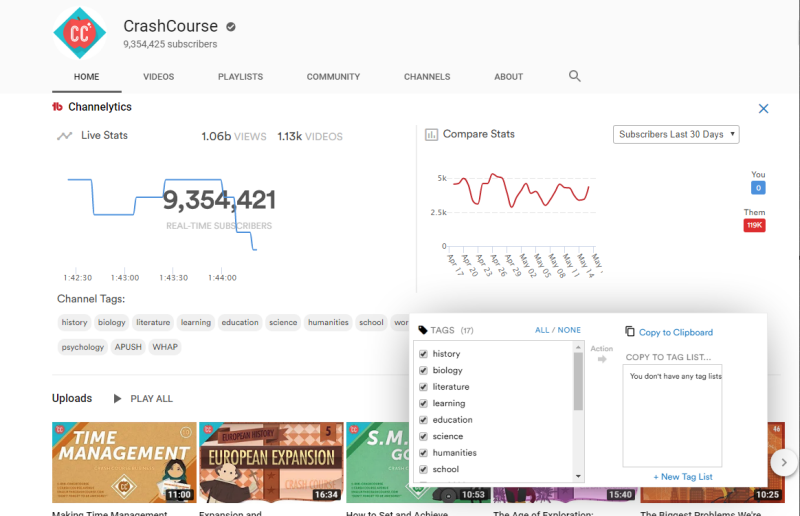Click the literature channel tag chip
The image size is (800, 516).
pyautogui.click(x=153, y=323)
